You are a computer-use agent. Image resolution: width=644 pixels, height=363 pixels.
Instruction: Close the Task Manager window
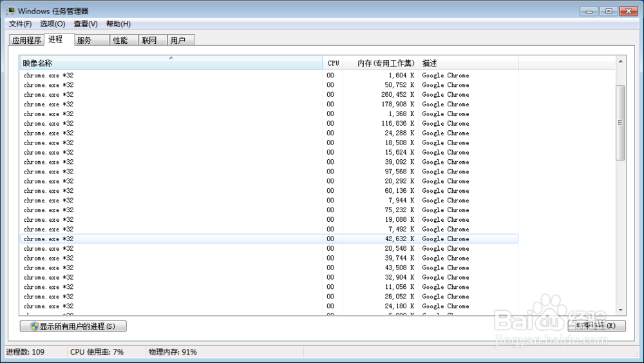point(629,11)
